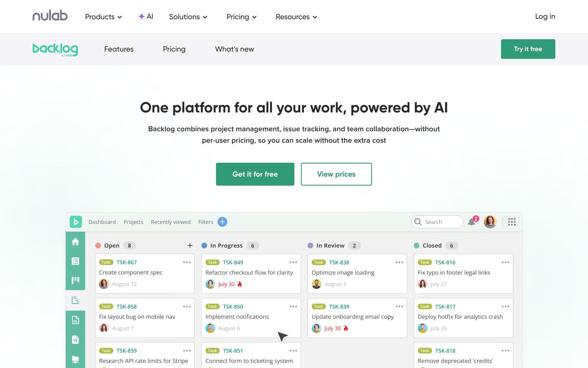
Task: Open the Features tab in Backlog bar
Action: pos(119,49)
